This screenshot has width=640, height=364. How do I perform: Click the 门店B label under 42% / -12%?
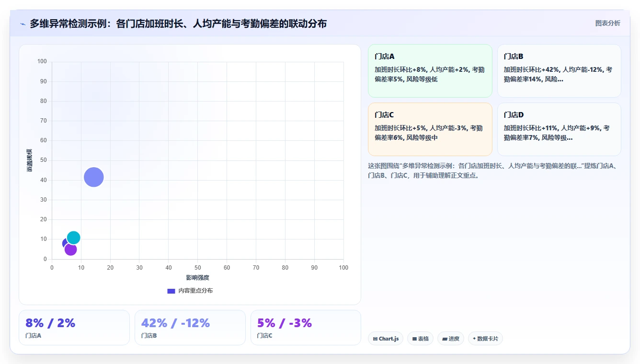[x=149, y=336]
